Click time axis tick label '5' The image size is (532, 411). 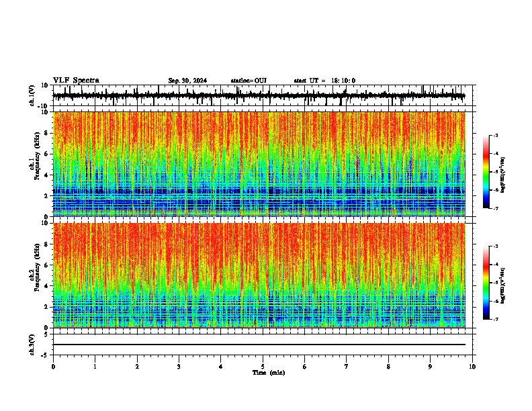coord(263,367)
